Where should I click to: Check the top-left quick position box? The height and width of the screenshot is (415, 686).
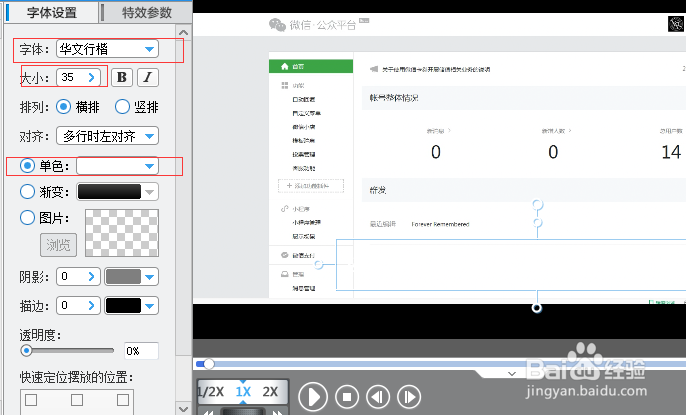31,400
